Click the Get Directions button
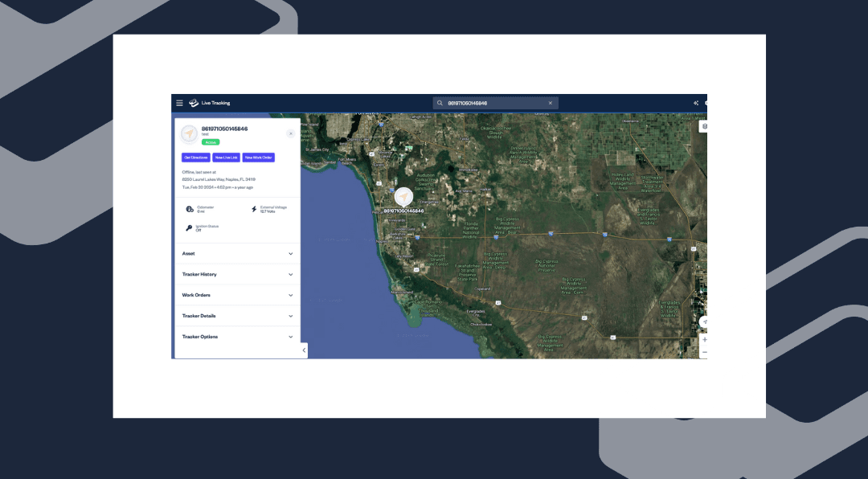868x479 pixels. point(196,158)
